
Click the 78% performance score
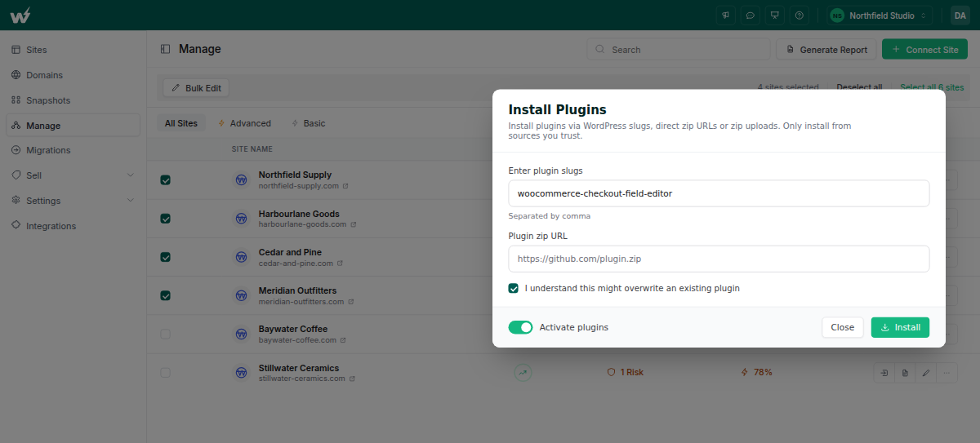(x=756, y=372)
